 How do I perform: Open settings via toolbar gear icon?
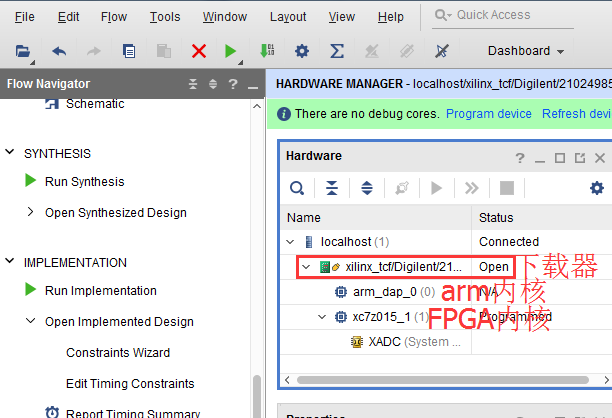coord(302,51)
